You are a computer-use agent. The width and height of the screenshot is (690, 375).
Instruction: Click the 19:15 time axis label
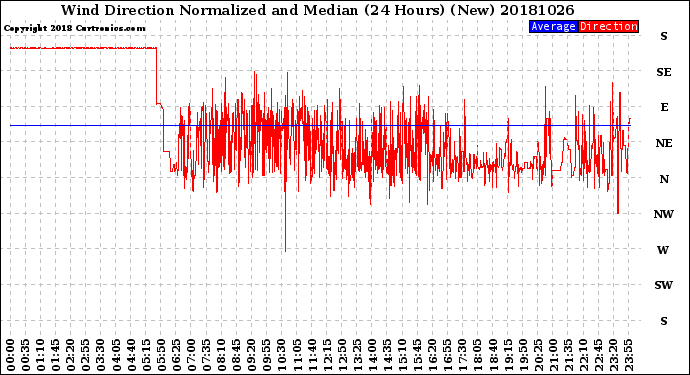(507, 355)
